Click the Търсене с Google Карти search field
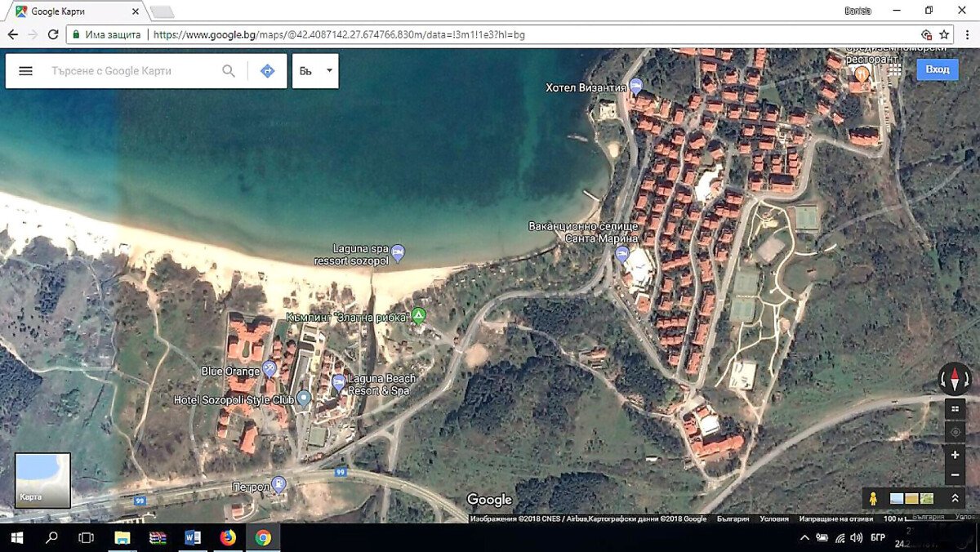This screenshot has width=980, height=552. [131, 71]
